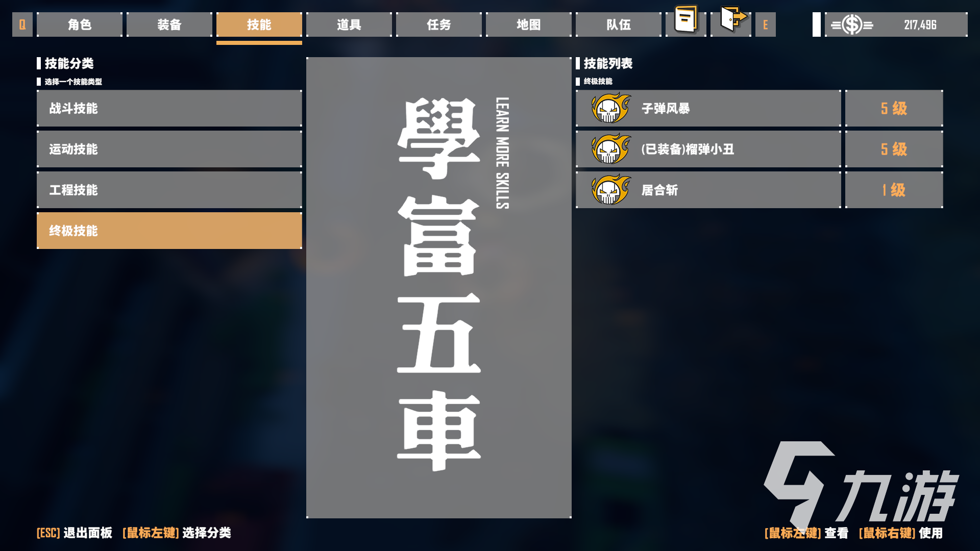Click the (已装备)榴弹小丑 skill icon
The height and width of the screenshot is (551, 980).
click(x=609, y=149)
